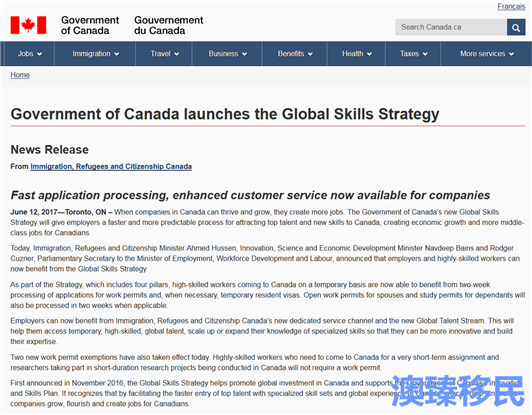Click the Fast application processing subheading
This screenshot has height=415, width=532.
pos(250,195)
